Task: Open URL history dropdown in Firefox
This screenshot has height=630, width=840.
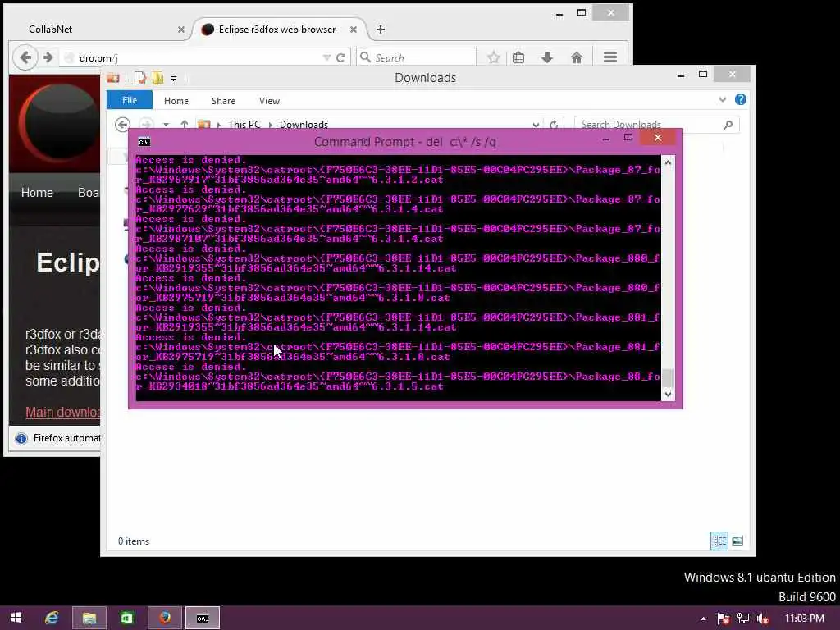Action: (x=326, y=57)
